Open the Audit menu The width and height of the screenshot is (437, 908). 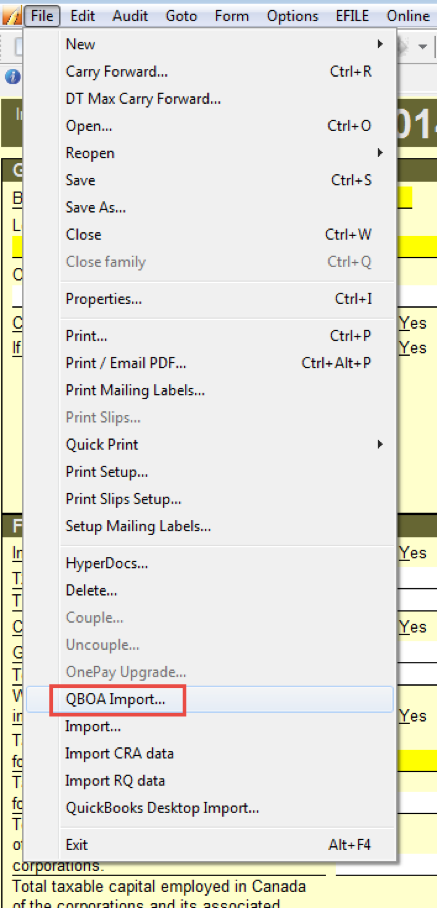pyautogui.click(x=130, y=16)
